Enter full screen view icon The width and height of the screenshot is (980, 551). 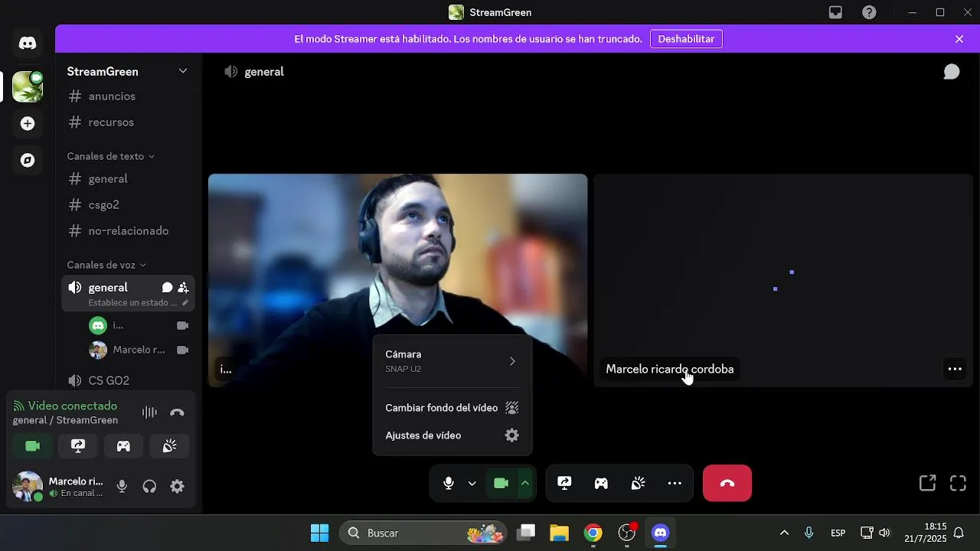pos(958,483)
